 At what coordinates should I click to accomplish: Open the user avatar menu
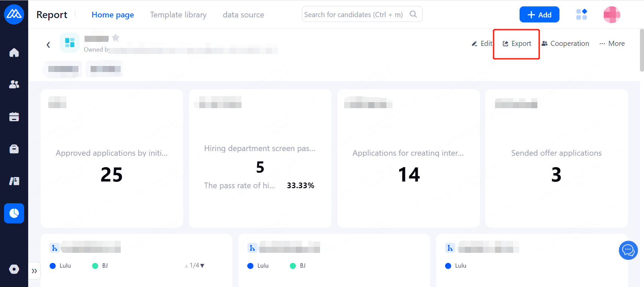[x=612, y=15]
